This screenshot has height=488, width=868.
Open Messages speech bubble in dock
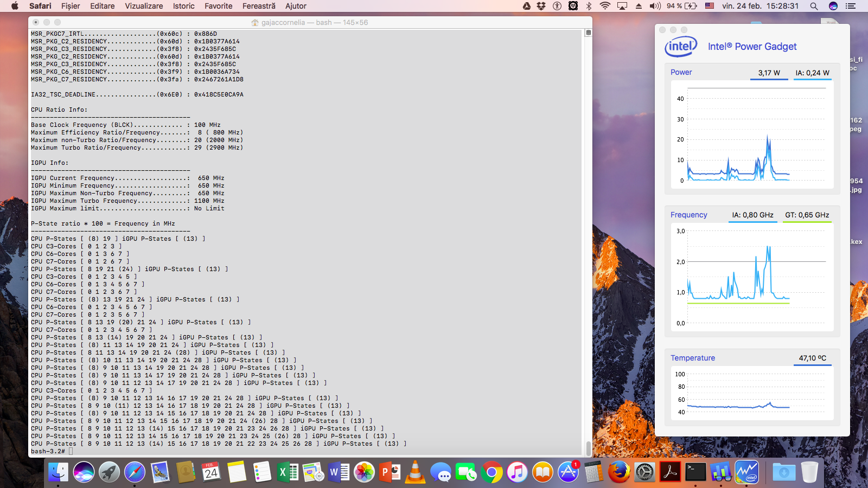point(441,472)
